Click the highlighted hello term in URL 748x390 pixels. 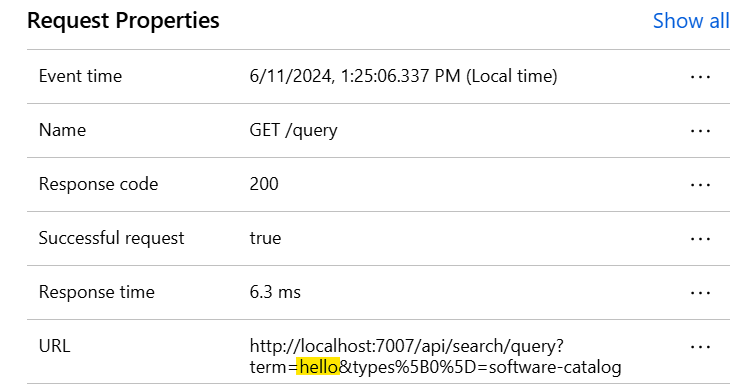click(318, 367)
